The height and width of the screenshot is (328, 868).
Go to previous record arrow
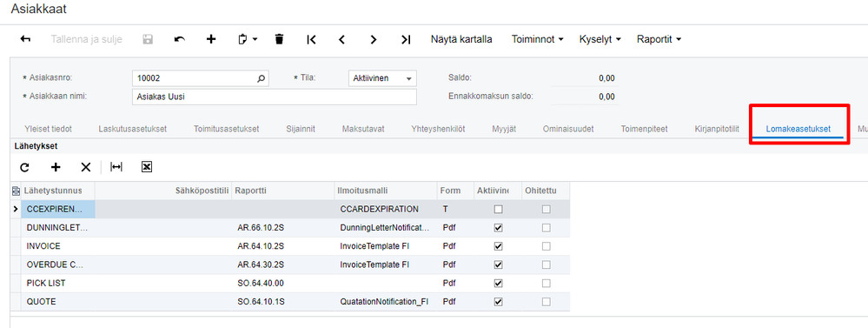(342, 39)
